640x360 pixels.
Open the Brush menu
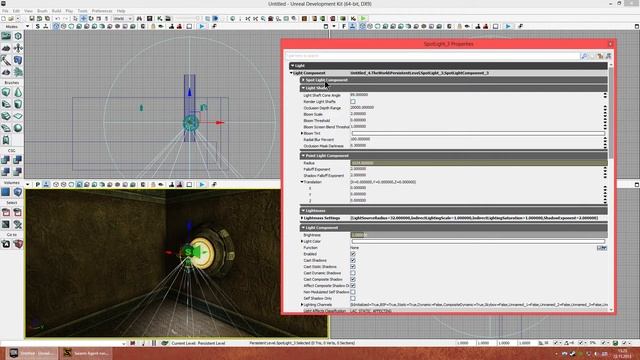pyautogui.click(x=42, y=11)
